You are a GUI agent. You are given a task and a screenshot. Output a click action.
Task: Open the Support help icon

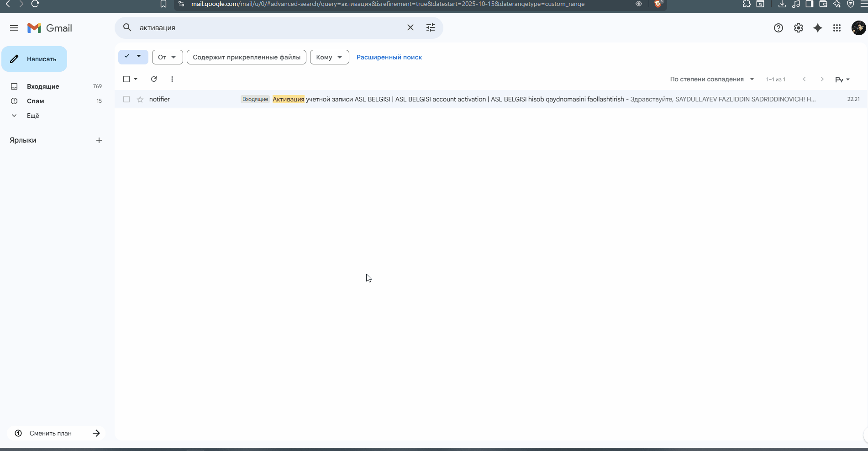tap(778, 28)
